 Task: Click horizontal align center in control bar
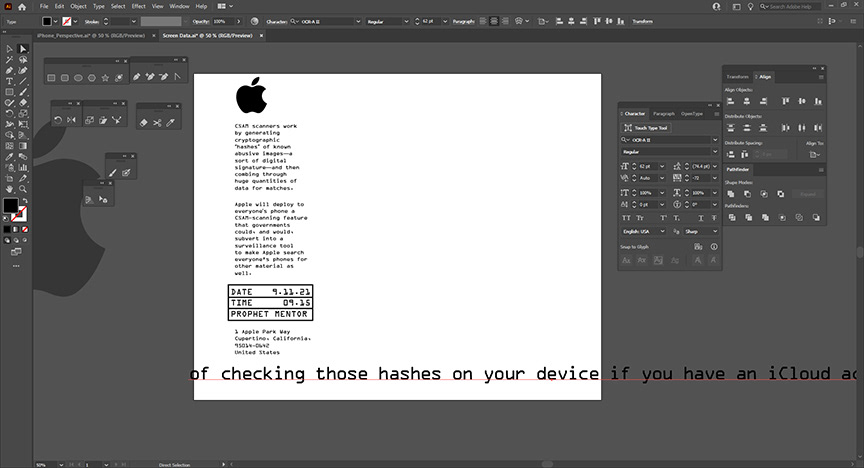click(x=571, y=21)
